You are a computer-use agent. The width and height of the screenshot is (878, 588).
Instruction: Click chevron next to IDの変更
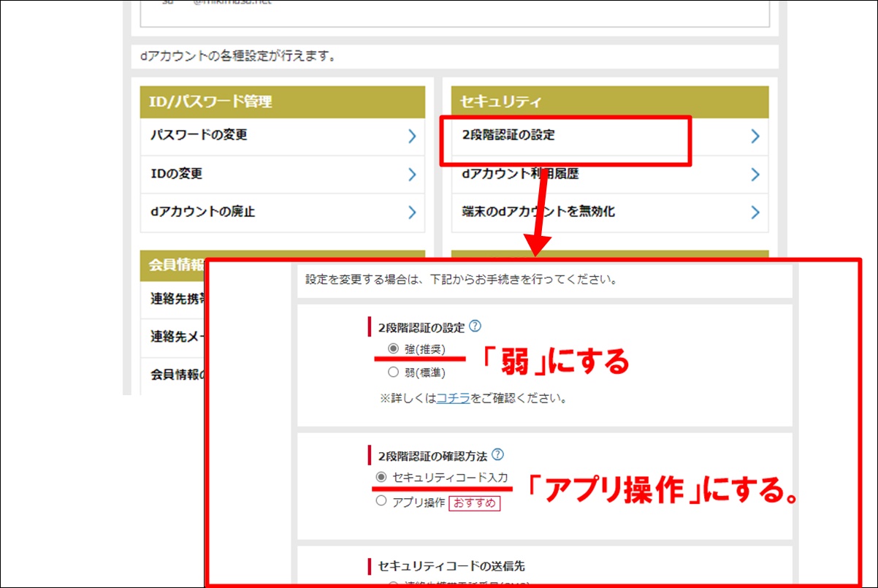tap(412, 175)
